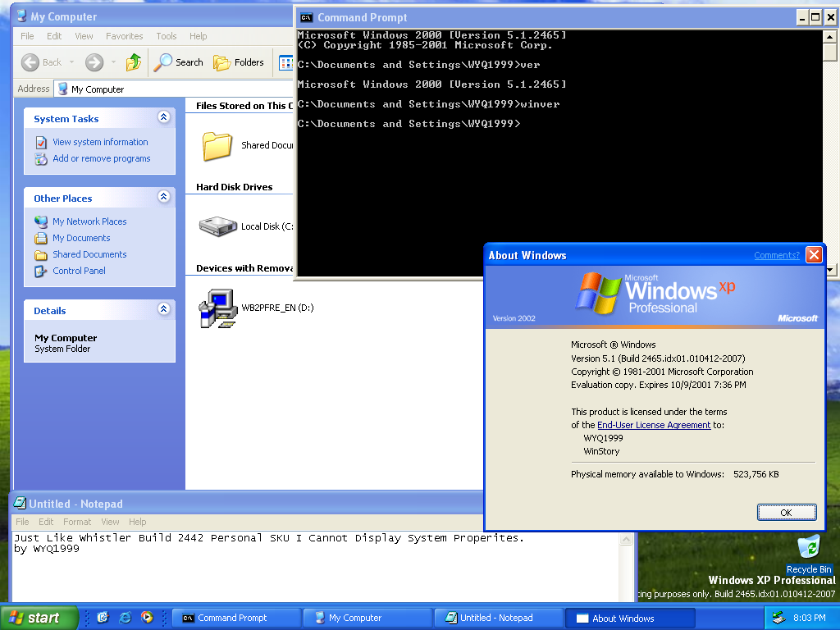Screen dimensions: 840x630
Task: Open the Search toolbar button
Action: 180,62
